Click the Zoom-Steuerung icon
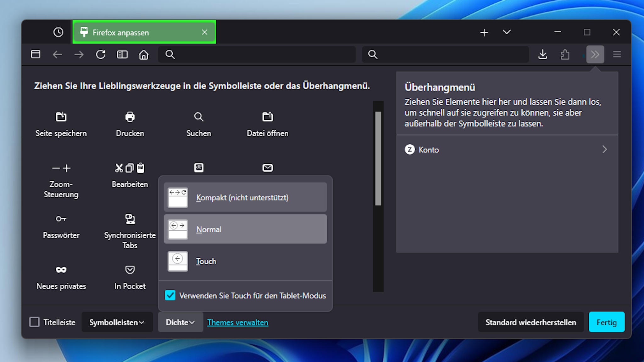 (x=61, y=168)
